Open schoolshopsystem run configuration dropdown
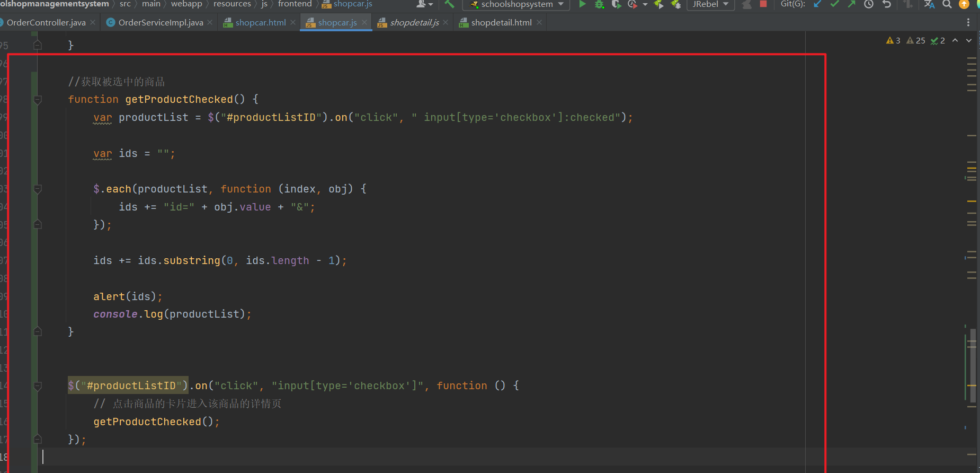980x473 pixels. click(516, 4)
